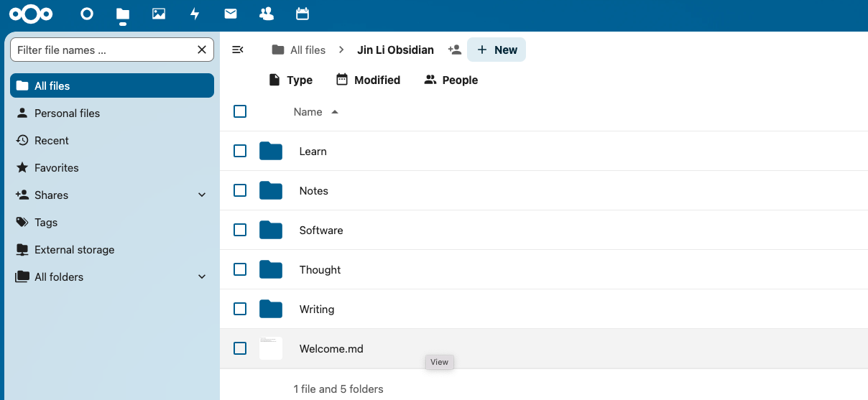
Task: Check the Welcome.md checkbox
Action: click(x=240, y=348)
